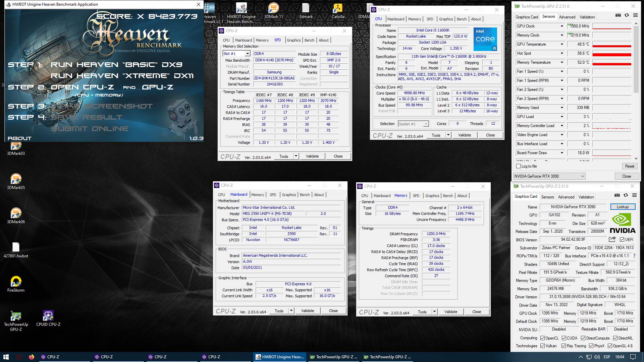Launch the FireStorm desktop shortcut

pos(16,284)
